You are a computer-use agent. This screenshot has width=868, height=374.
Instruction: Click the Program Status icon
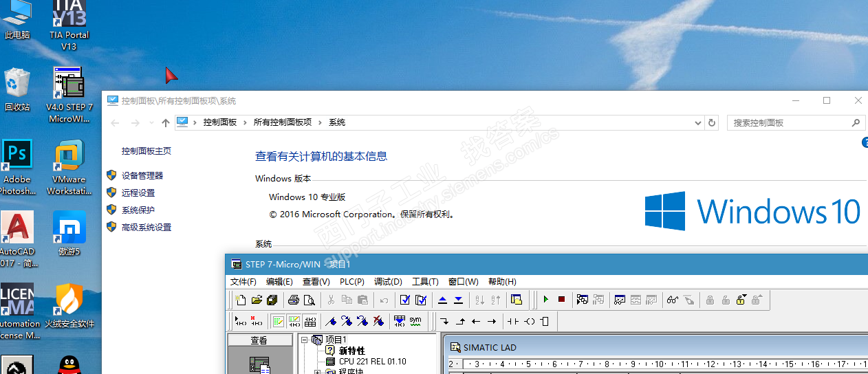point(583,300)
